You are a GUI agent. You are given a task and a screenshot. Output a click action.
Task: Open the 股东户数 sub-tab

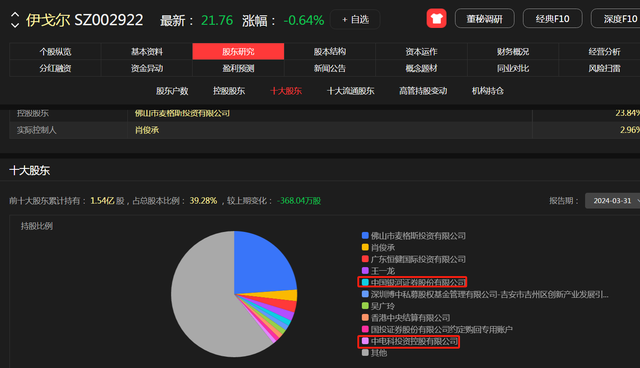(x=172, y=91)
